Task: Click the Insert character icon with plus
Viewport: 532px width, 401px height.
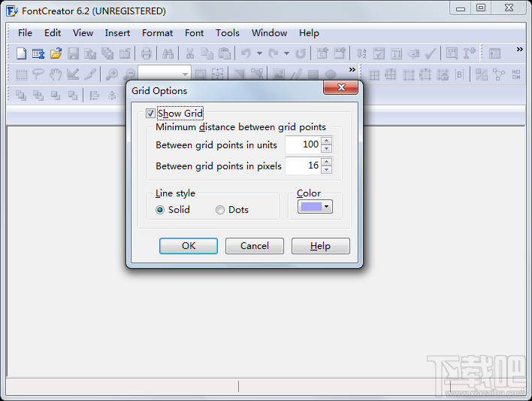Action: click(470, 53)
